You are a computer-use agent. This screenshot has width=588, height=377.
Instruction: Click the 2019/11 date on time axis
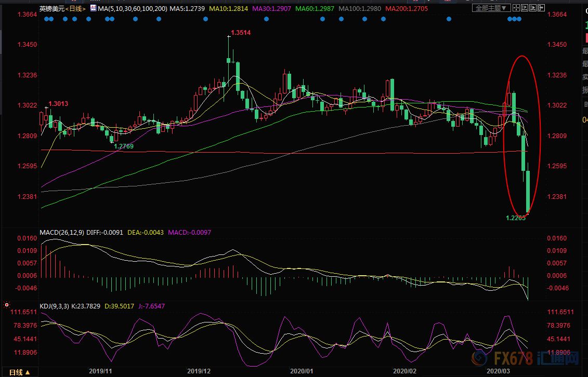pos(100,371)
